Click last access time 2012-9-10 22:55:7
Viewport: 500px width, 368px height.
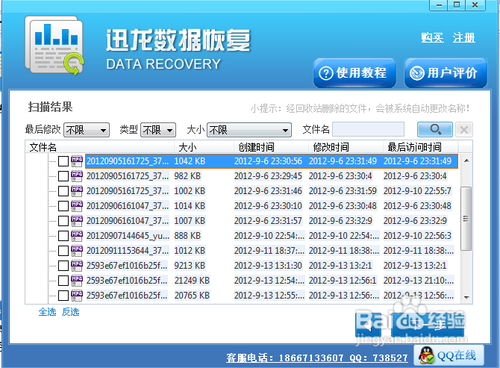pos(417,191)
